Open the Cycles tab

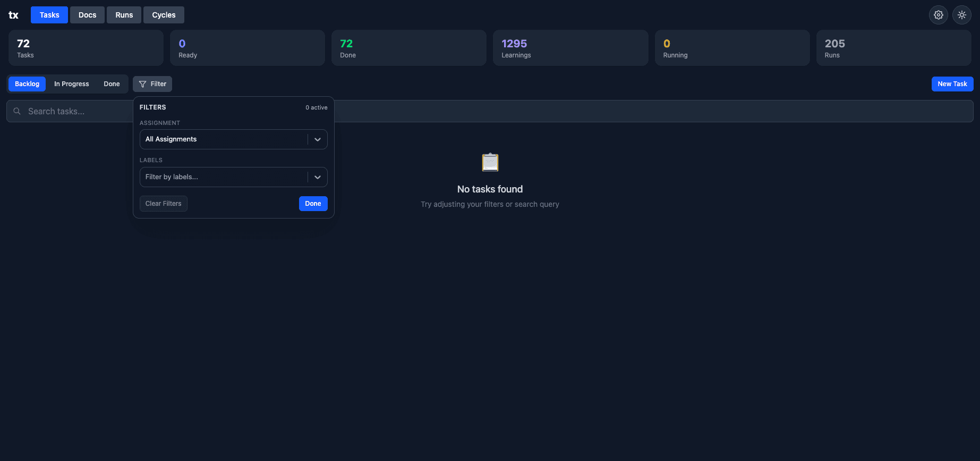coord(164,15)
